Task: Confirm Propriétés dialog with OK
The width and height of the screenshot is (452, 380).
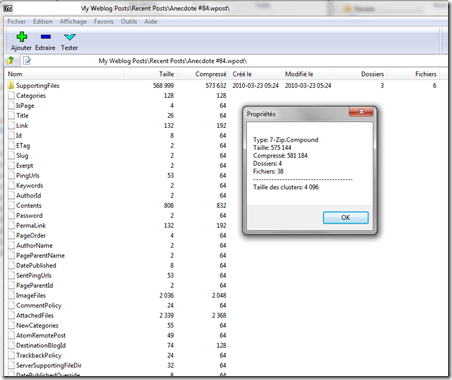Action: coord(346,217)
